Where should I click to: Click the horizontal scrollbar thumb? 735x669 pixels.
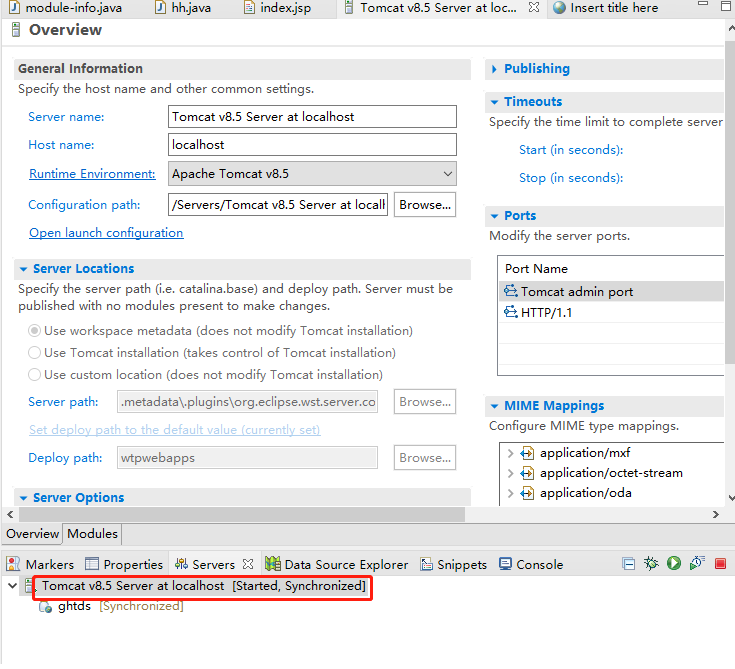pyautogui.click(x=241, y=514)
